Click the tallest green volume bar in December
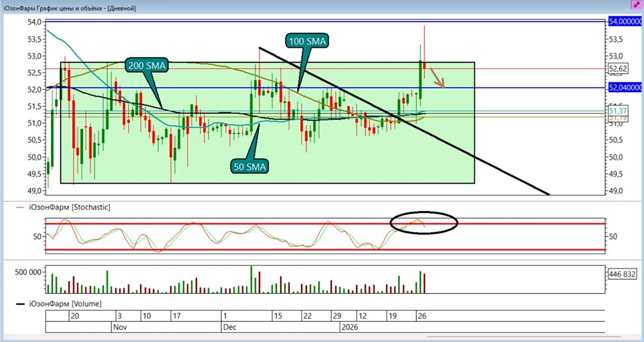Viewport: 644px width, 342px height. (251, 280)
